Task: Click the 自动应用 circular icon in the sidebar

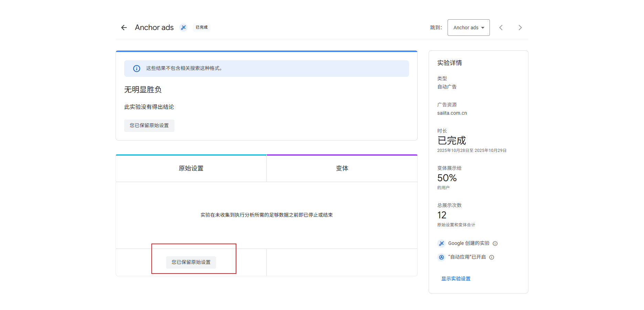Action: point(441,257)
